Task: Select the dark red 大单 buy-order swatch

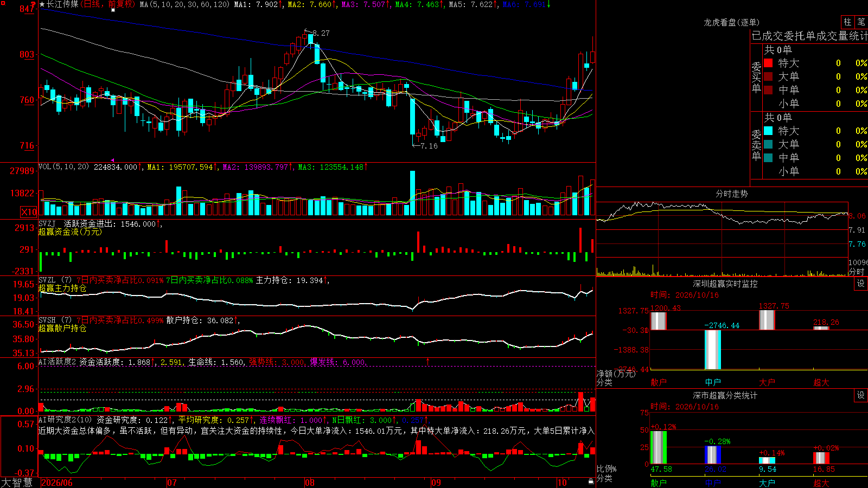Action: pos(768,76)
